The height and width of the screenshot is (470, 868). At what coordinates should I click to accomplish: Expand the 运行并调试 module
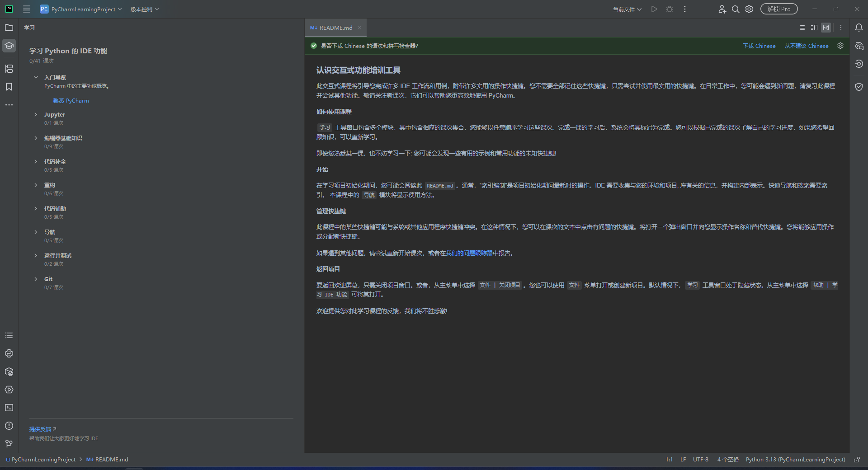[36, 255]
